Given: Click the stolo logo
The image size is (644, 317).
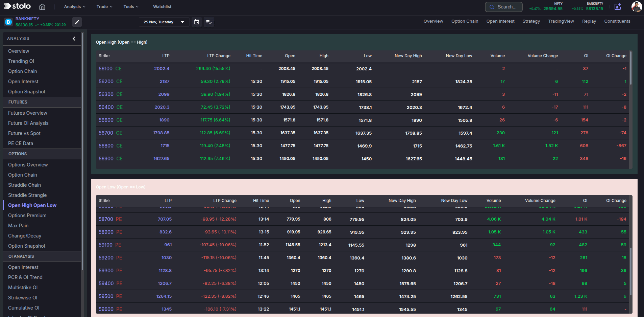Looking at the screenshot, I should [17, 6].
